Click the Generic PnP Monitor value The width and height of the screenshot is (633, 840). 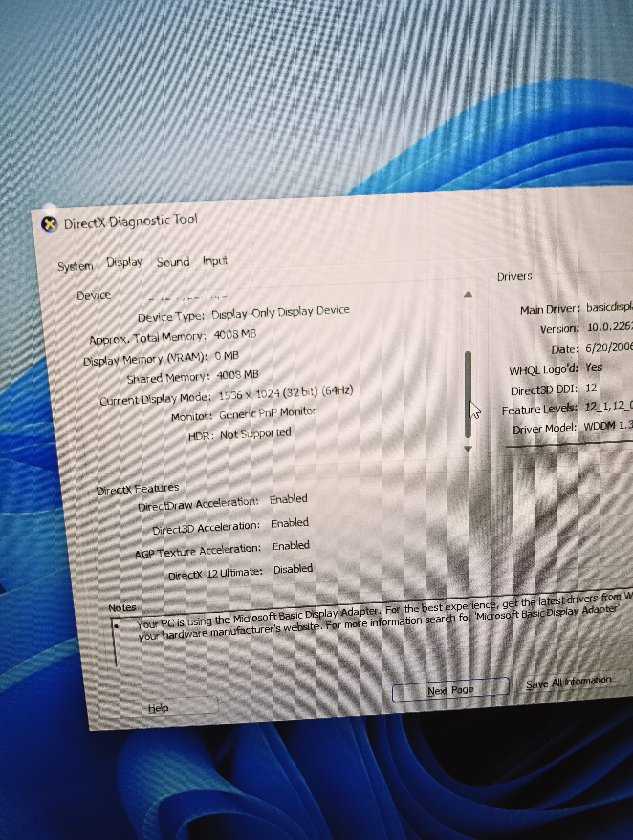point(267,413)
